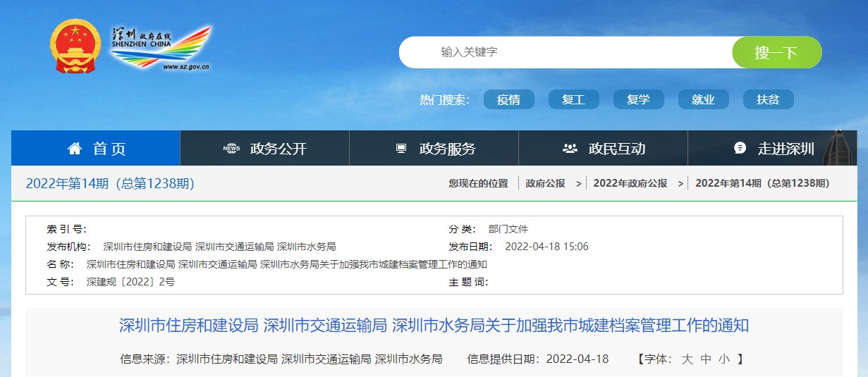Choose the 复学 hot search tag
The image size is (868, 377).
(638, 100)
